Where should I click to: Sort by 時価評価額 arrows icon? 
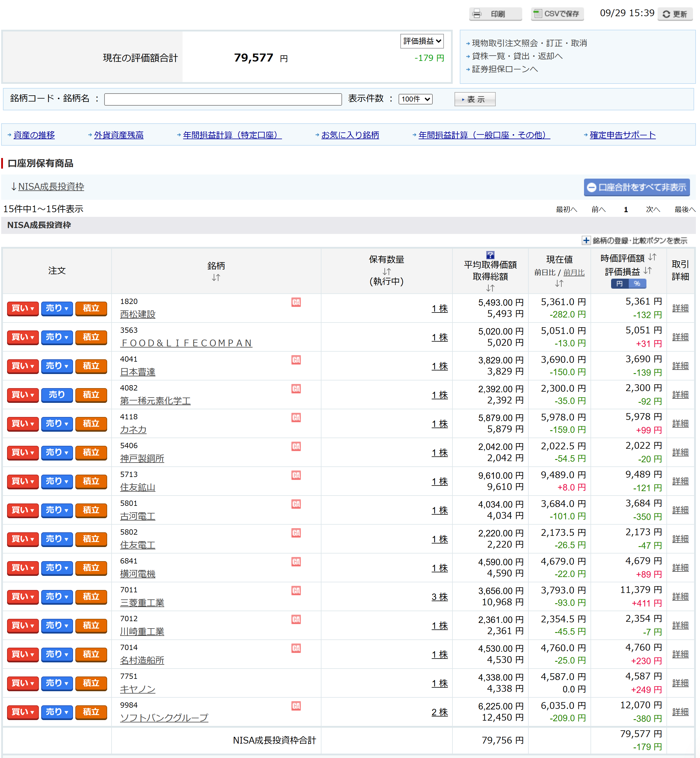(652, 257)
